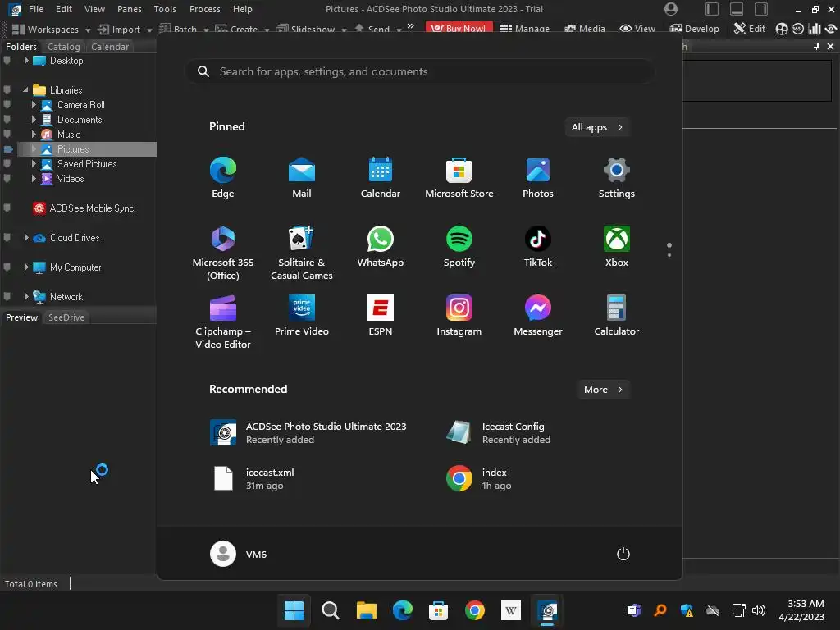Switch to the SeeDrive tab
The width and height of the screenshot is (840, 630).
(66, 317)
